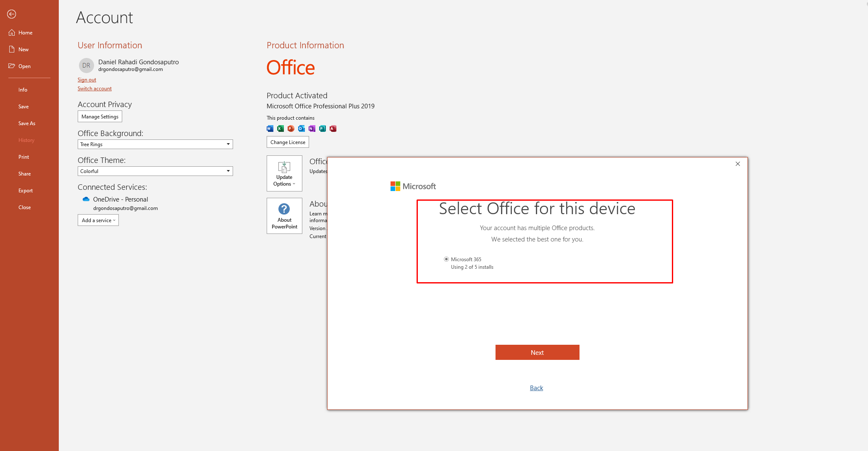Open the Print page
This screenshot has width=868, height=451.
pos(24,157)
